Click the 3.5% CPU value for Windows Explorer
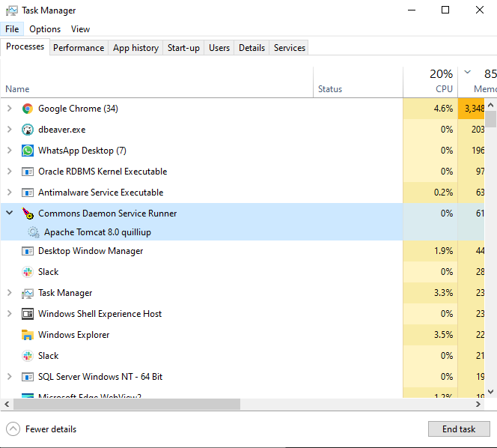497x448 pixels. [x=443, y=335]
